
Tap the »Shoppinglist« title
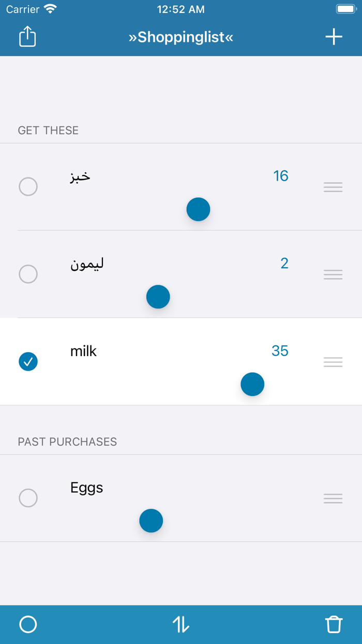pyautogui.click(x=181, y=37)
